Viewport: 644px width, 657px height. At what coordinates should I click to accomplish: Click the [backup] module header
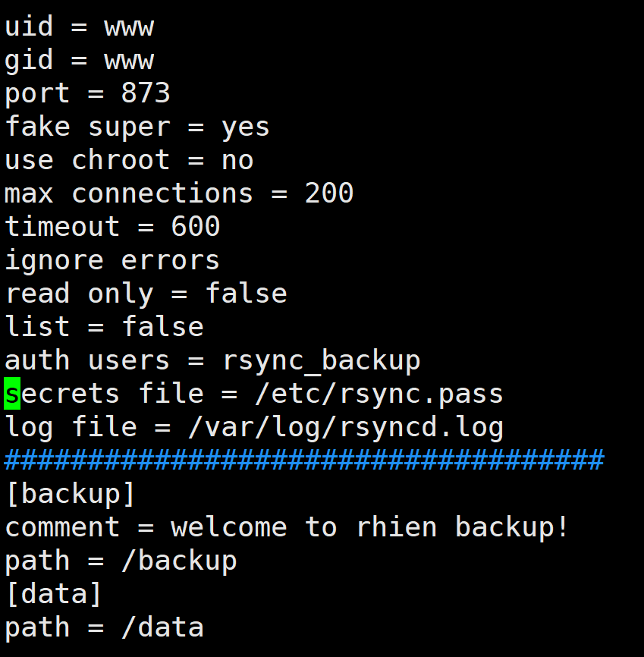pos(71,494)
